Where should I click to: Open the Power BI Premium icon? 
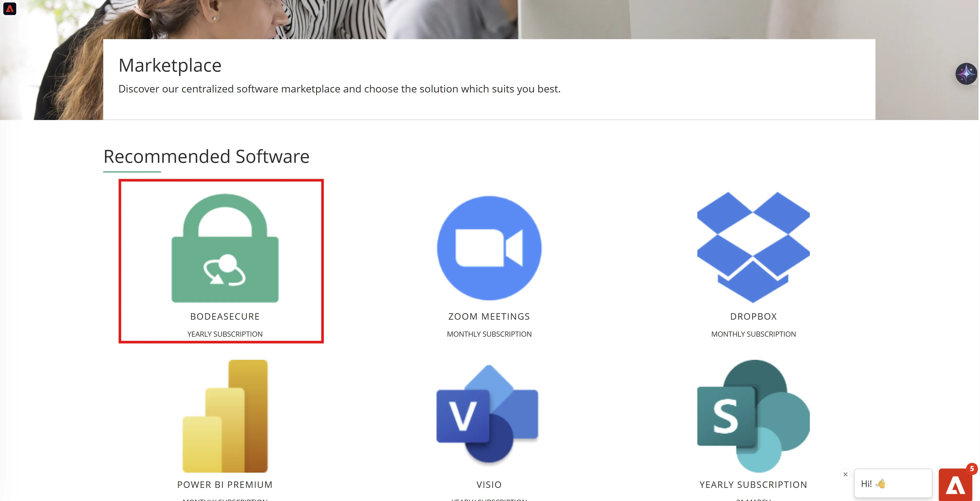pos(225,416)
